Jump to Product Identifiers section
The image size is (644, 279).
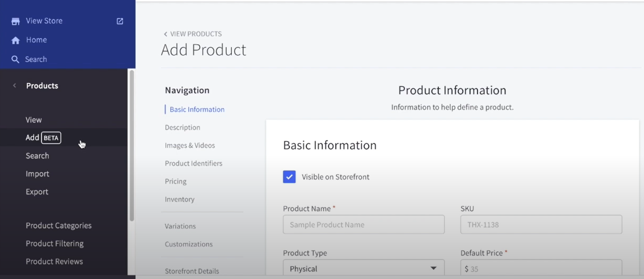(x=193, y=163)
